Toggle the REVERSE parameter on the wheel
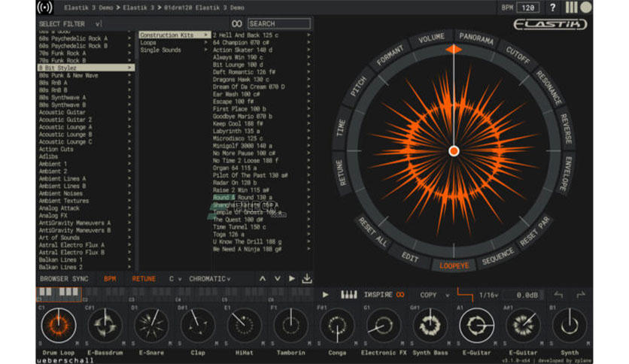 [566, 129]
